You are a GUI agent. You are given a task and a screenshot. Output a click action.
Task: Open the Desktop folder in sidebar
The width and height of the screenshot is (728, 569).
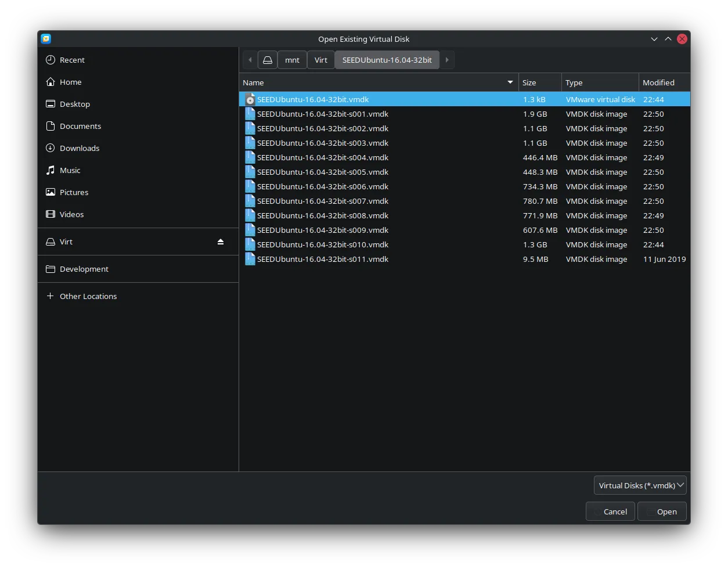(x=138, y=104)
